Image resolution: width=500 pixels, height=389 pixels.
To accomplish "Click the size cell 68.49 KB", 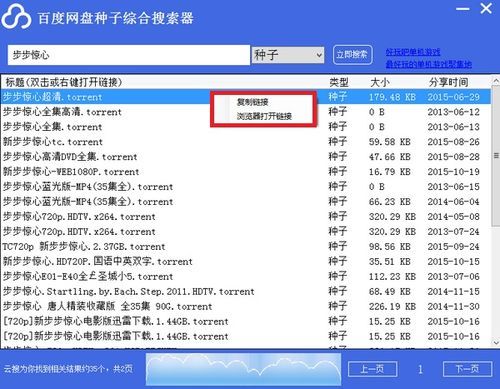I will click(390, 292).
